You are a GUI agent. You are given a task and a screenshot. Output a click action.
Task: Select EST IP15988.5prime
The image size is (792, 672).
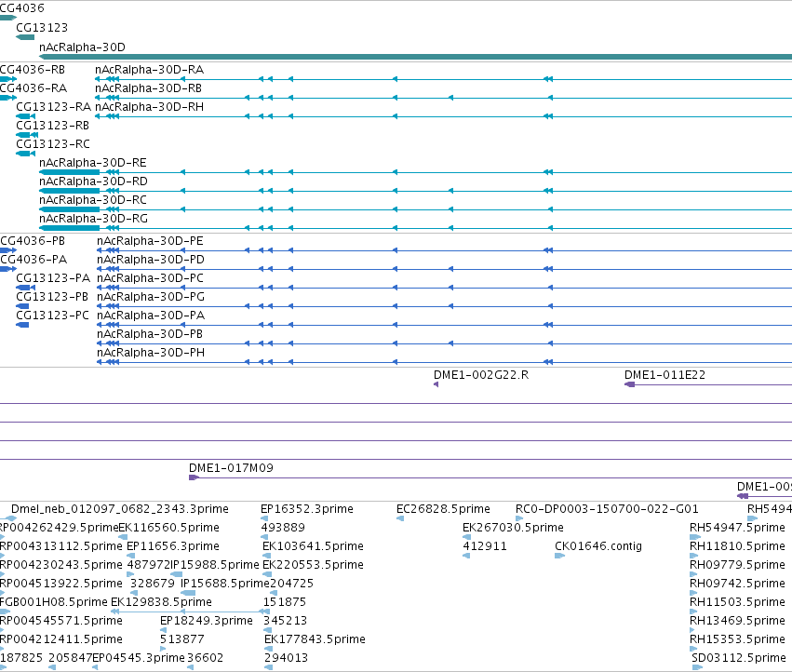pyautogui.click(x=215, y=565)
